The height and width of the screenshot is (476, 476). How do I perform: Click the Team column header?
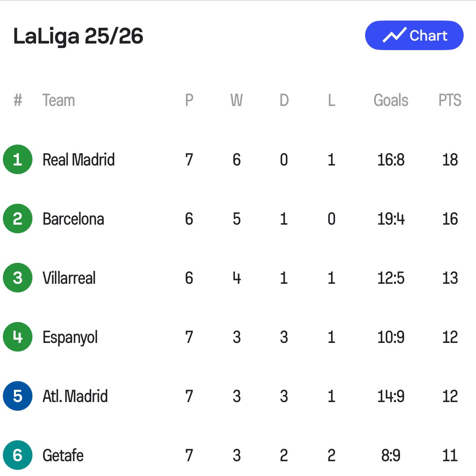59,100
